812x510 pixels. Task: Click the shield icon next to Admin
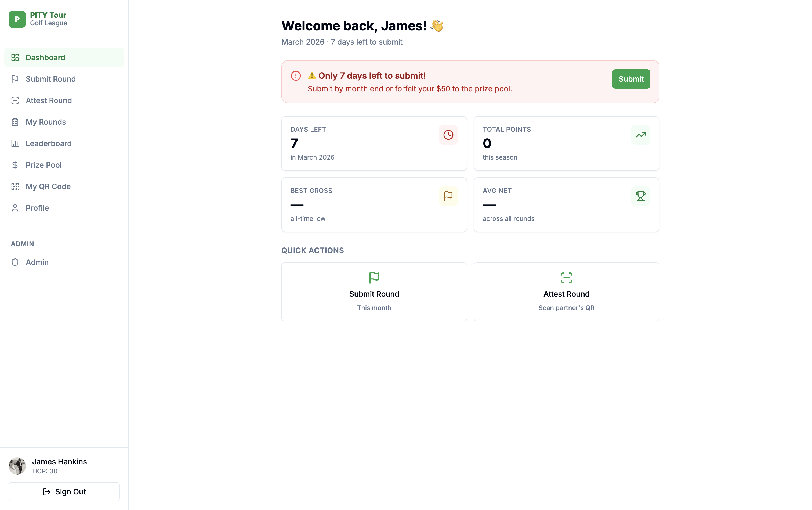(x=15, y=263)
